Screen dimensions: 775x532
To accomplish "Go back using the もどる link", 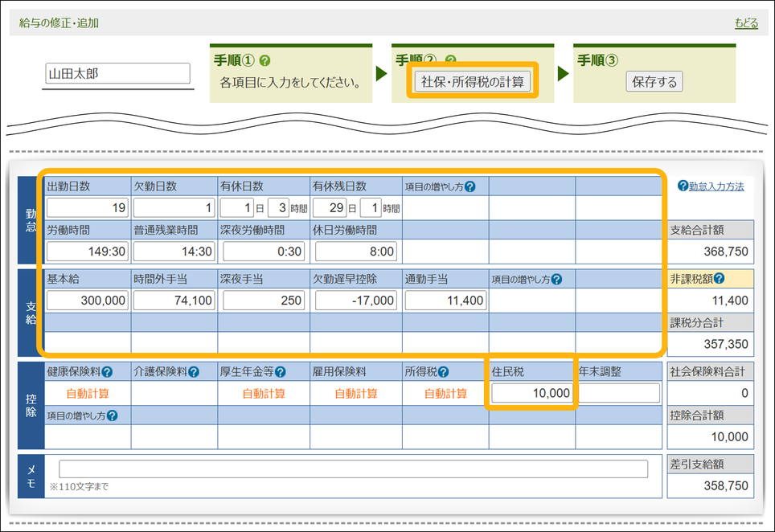I will point(745,23).
